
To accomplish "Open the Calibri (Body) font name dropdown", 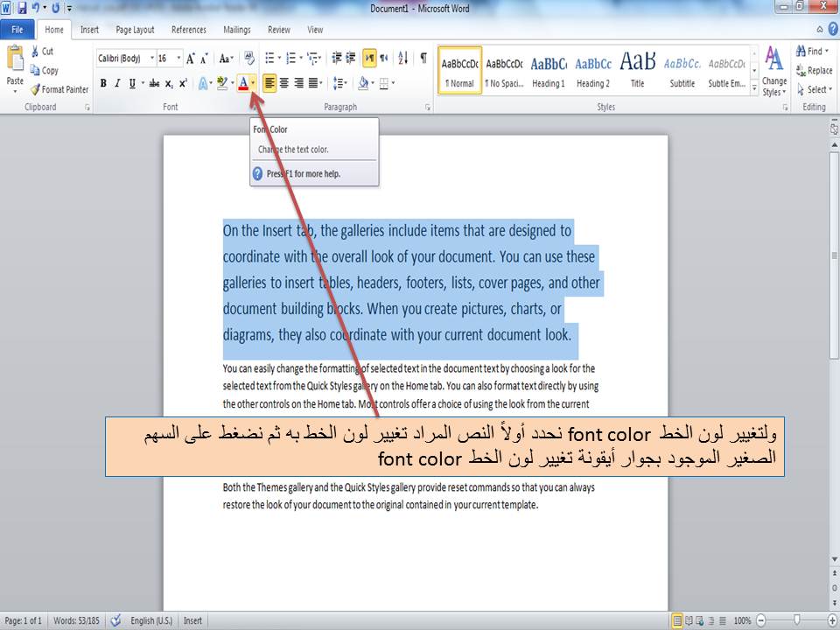I will click(152, 59).
